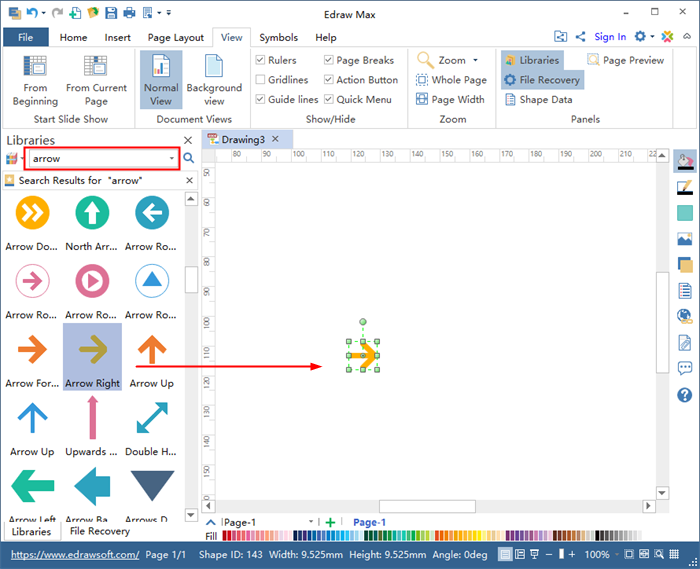Collapse the ribbon with the caret icon
The image size is (700, 569).
pyautogui.click(x=687, y=37)
